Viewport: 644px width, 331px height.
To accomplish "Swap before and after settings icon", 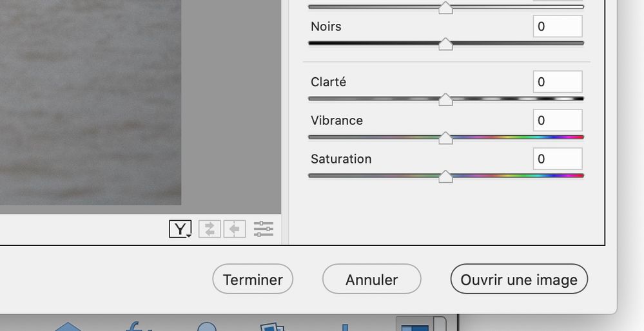I will coord(210,229).
